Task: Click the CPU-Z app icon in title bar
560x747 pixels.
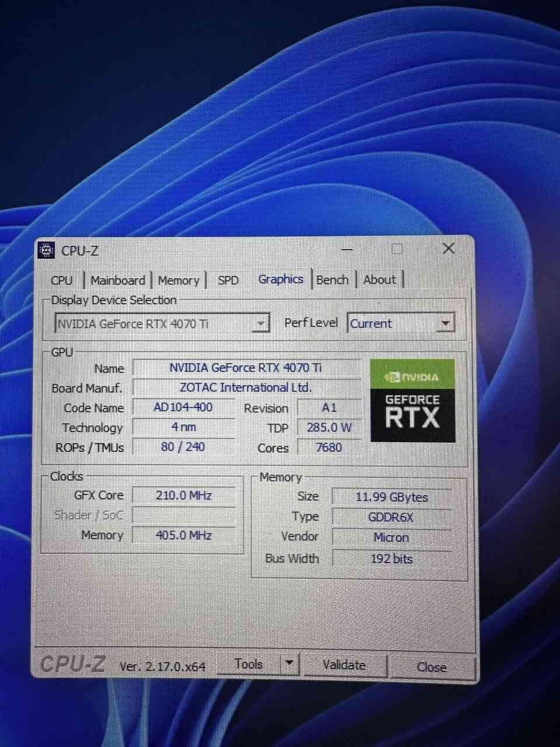Action: click(46, 250)
